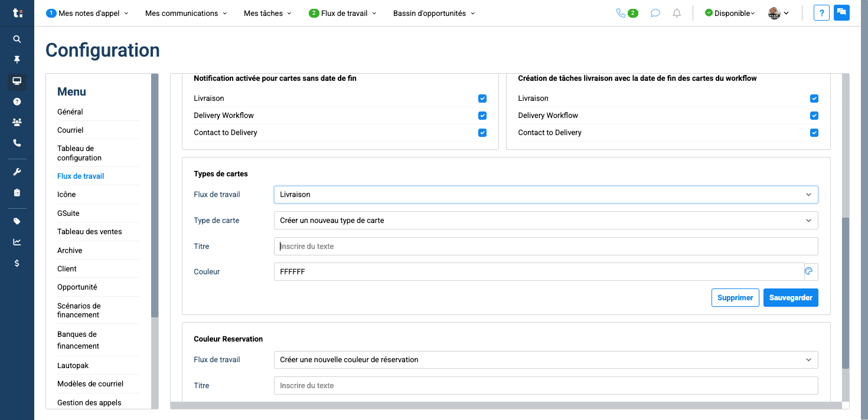868x420 pixels.
Task: Open the line chart statistics sidebar icon
Action: [17, 242]
